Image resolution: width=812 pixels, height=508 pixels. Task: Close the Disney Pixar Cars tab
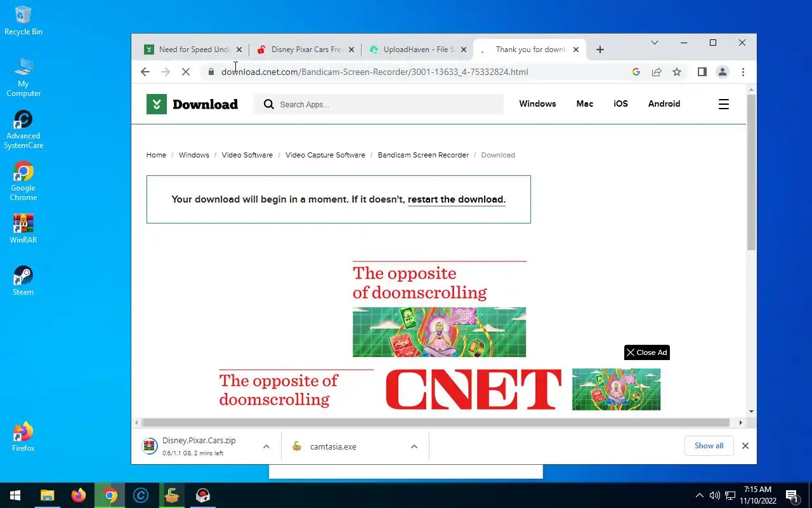tap(351, 50)
